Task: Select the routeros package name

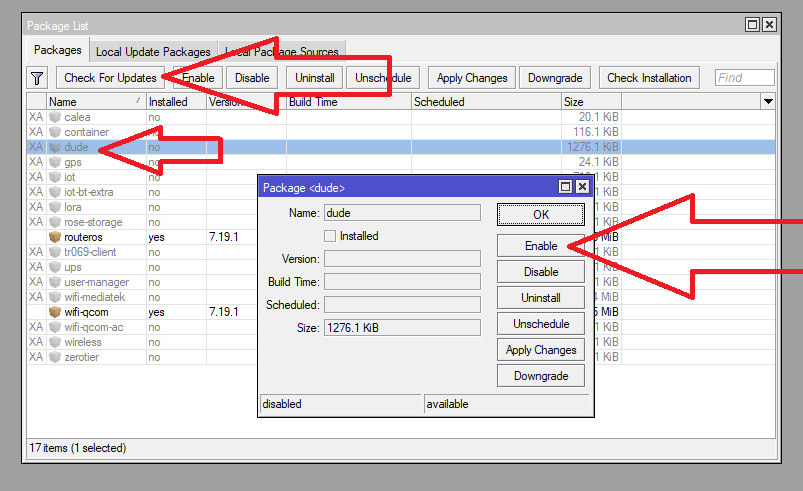Action: (83, 237)
